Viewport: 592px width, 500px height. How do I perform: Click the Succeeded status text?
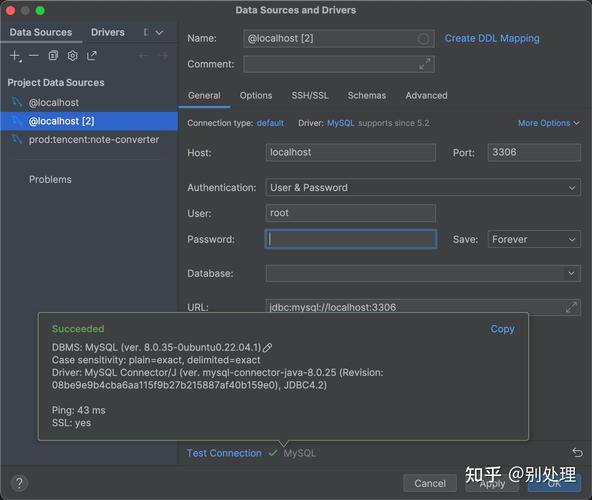pyautogui.click(x=78, y=329)
